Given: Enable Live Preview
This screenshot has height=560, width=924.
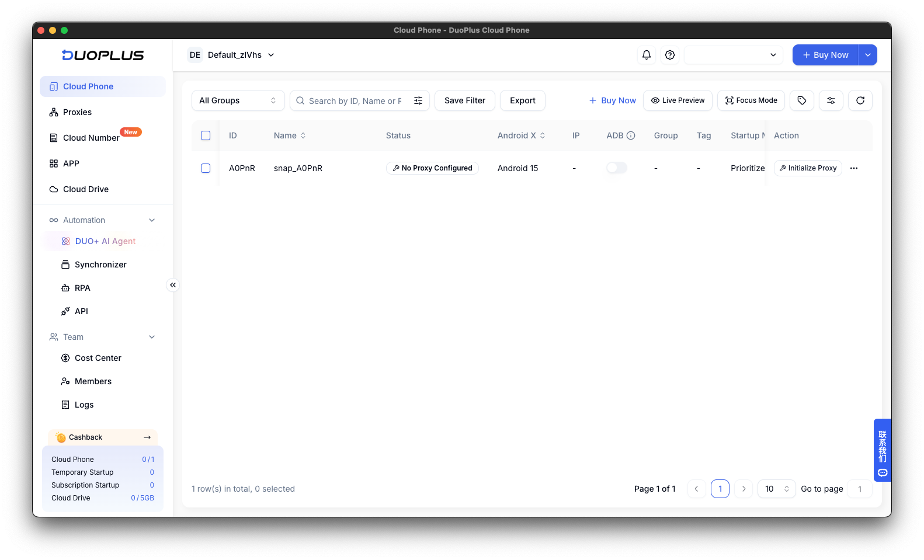Looking at the screenshot, I should coord(678,100).
